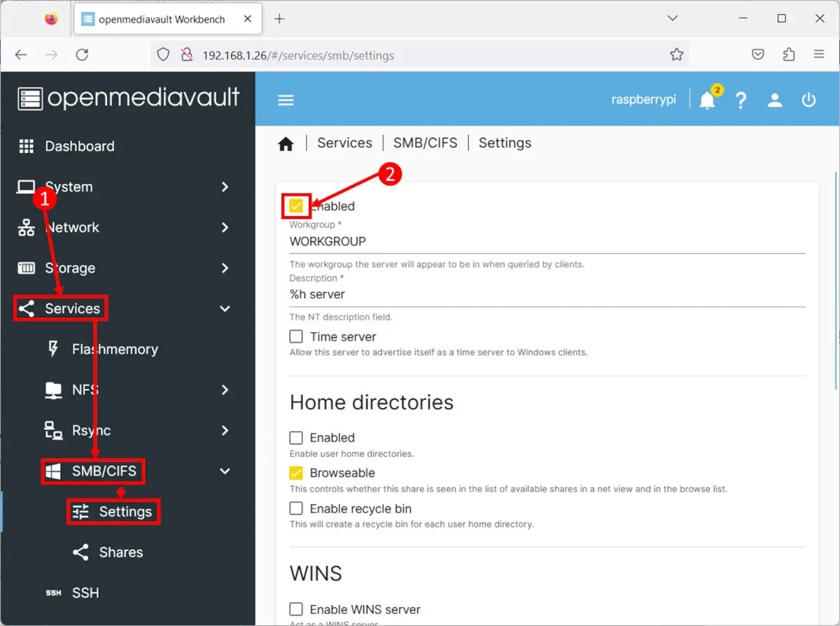The image size is (840, 626).
Task: Expand the System menu chevron
Action: [x=225, y=187]
